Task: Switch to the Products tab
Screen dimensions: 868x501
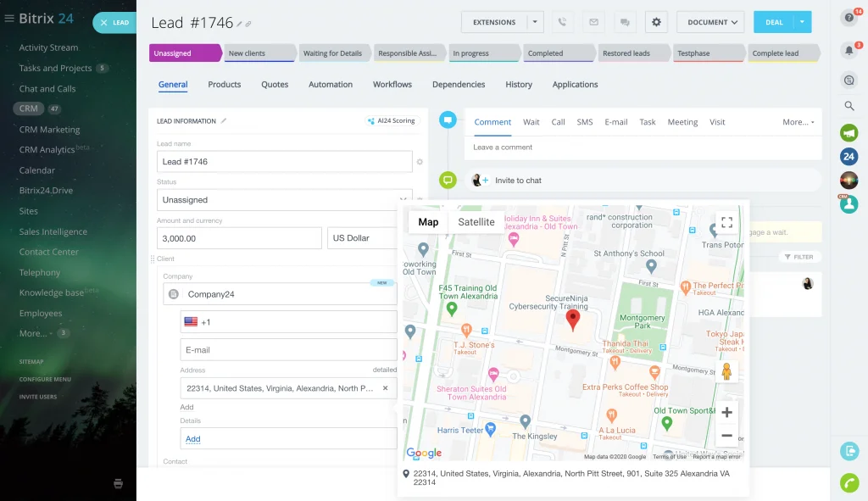Action: coord(225,85)
